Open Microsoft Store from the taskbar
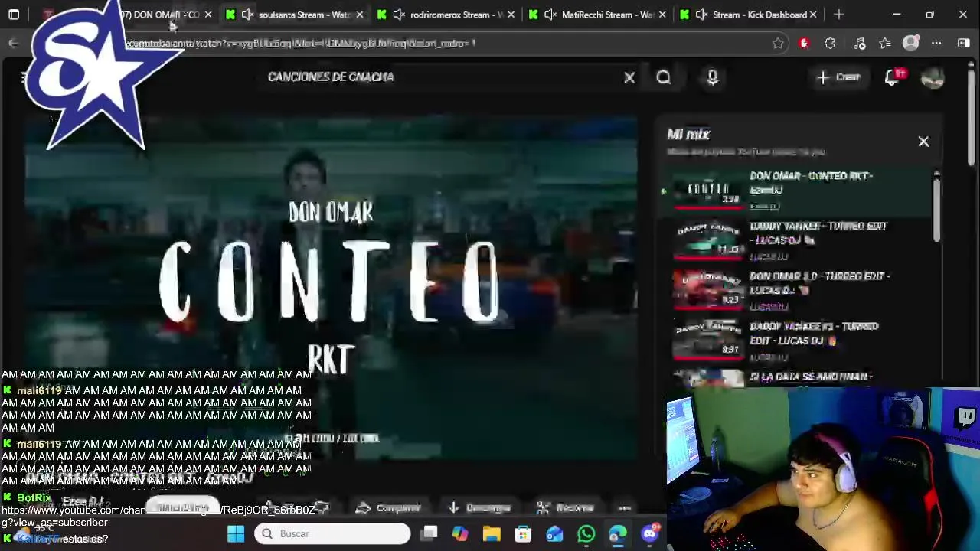Viewport: 980px width, 551px height. coord(523,533)
